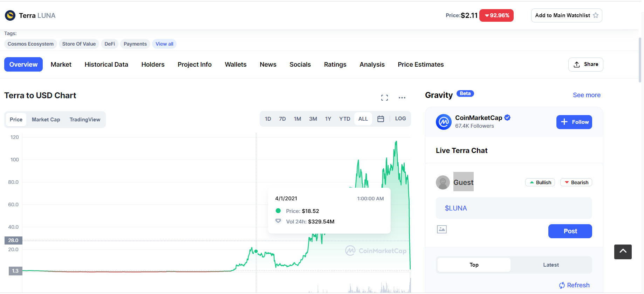
Task: Refresh the live chat feed
Action: click(574, 285)
